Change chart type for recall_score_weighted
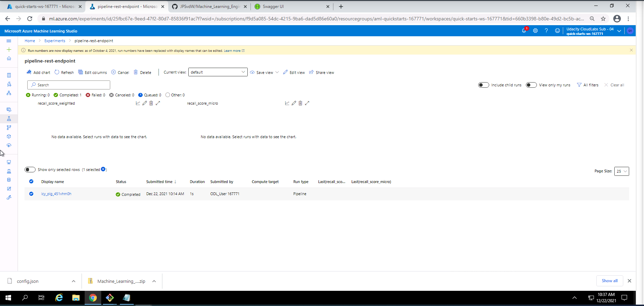 tap(138, 103)
